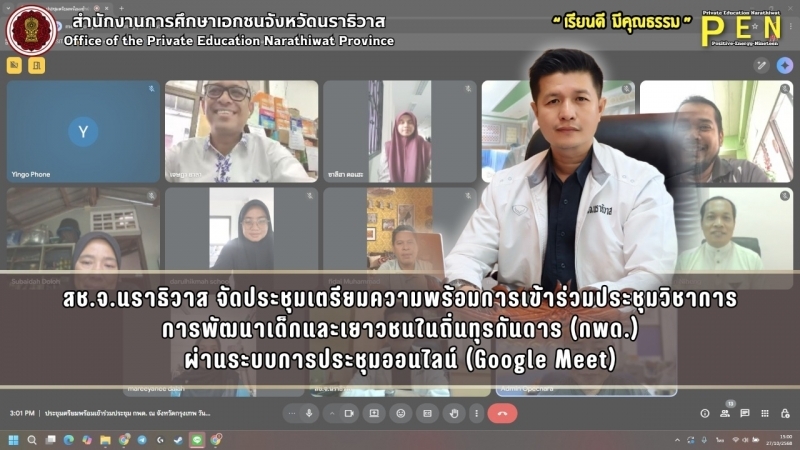Image resolution: width=800 pixels, height=450 pixels.
Task: Expand video settings chevron beside camera
Action: pyautogui.click(x=332, y=413)
